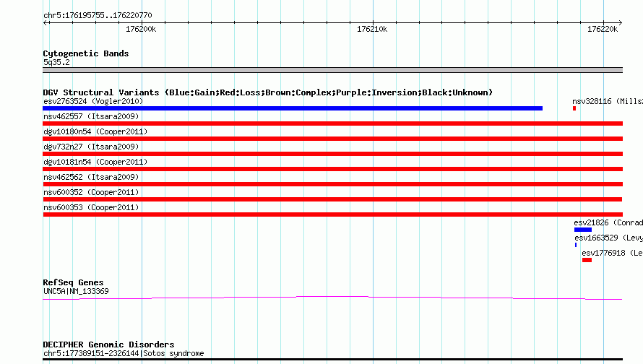Click the 176220k ruler tick label
The image size is (643, 364).
click(x=603, y=29)
